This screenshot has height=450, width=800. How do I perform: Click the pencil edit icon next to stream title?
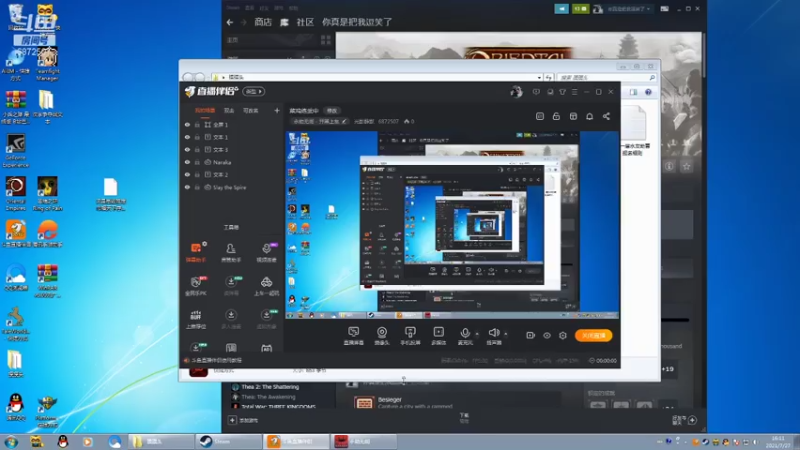coord(344,121)
